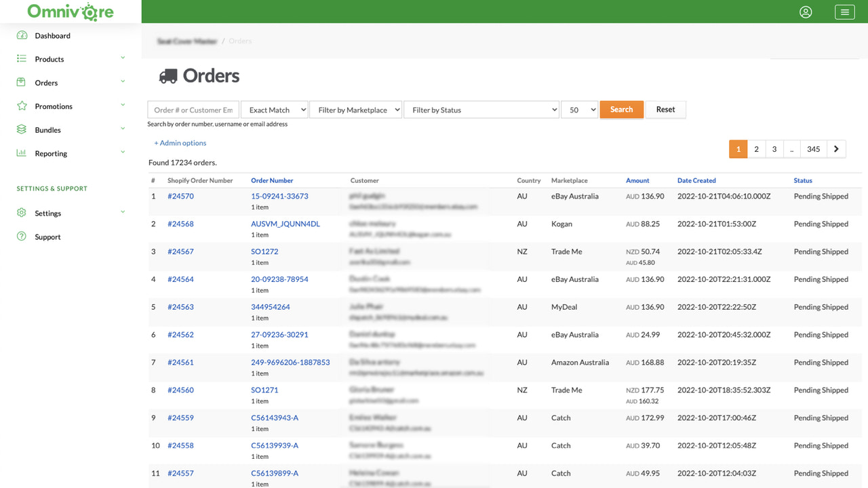Click the hamburger menu icon top right
The width and height of the screenshot is (868, 488).
pos(844,12)
